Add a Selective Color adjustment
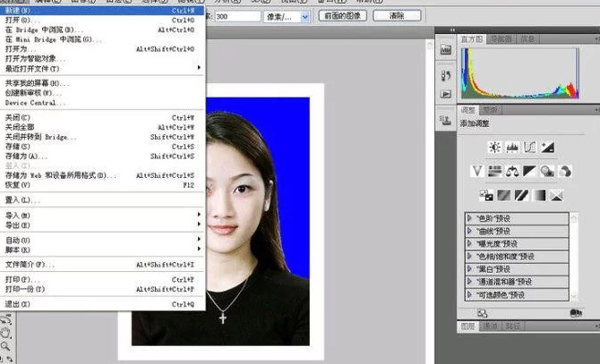Screen dimensions: 600x364 (x=557, y=196)
